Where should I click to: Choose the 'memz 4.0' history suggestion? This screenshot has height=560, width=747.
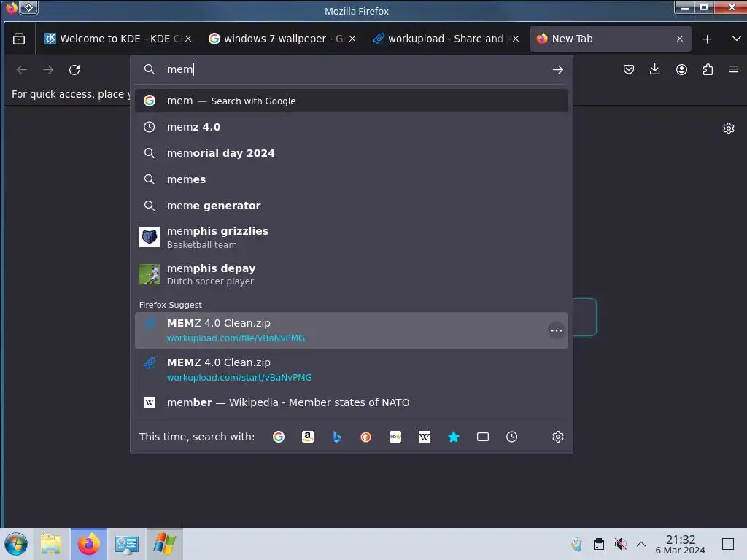(x=352, y=127)
